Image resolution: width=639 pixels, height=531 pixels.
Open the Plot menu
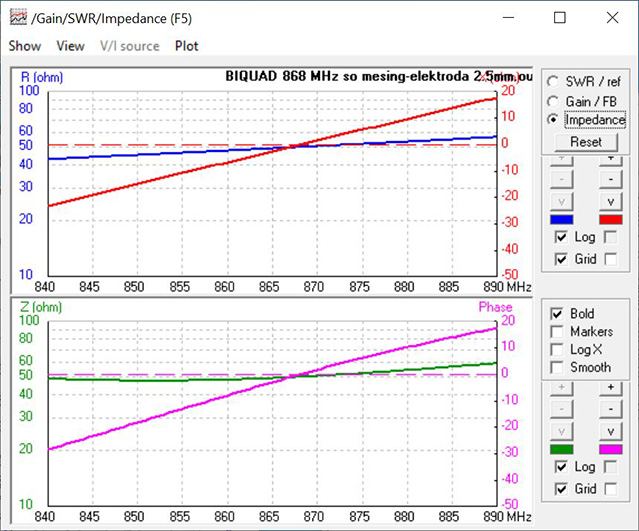coord(186,46)
